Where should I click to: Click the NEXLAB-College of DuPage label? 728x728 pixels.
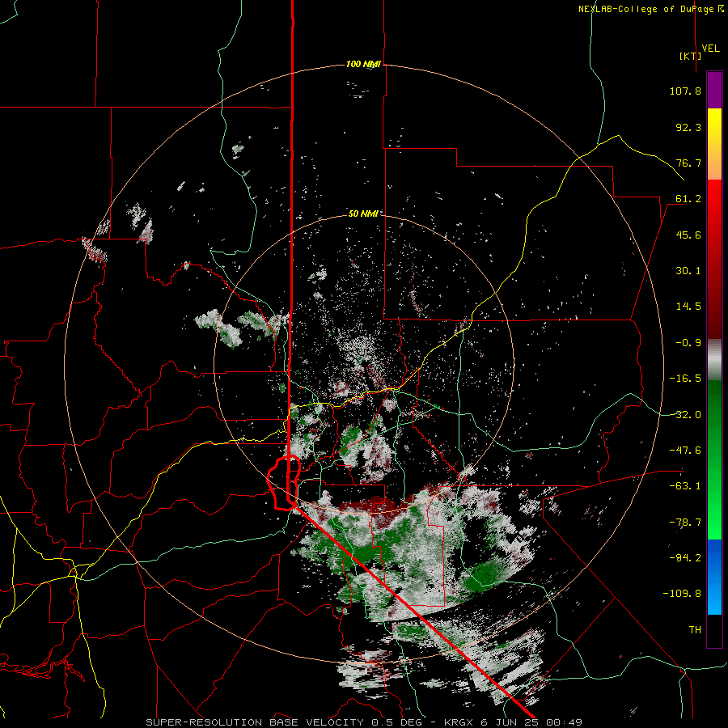tap(651, 9)
